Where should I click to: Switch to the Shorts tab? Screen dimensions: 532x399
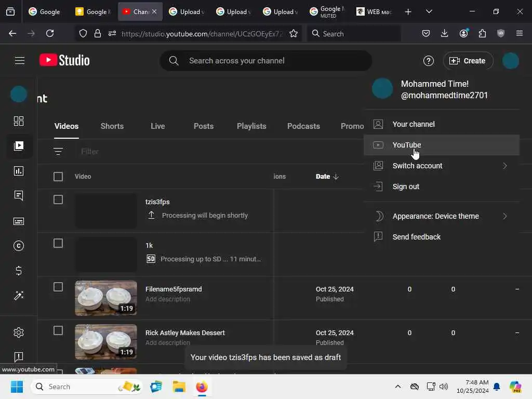pyautogui.click(x=112, y=126)
